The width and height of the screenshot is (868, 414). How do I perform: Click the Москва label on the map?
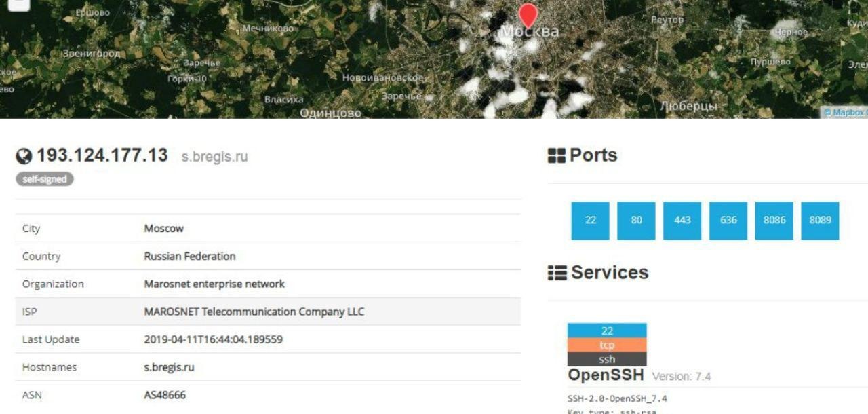[x=530, y=32]
